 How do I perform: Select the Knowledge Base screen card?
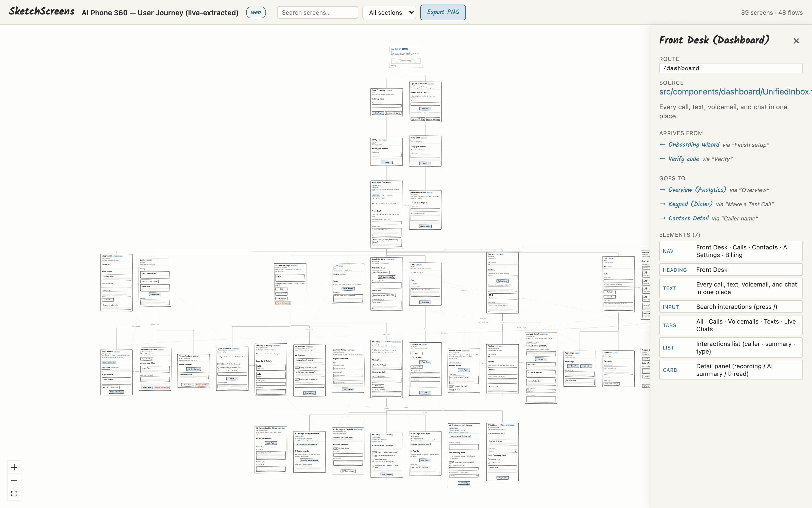(x=386, y=284)
